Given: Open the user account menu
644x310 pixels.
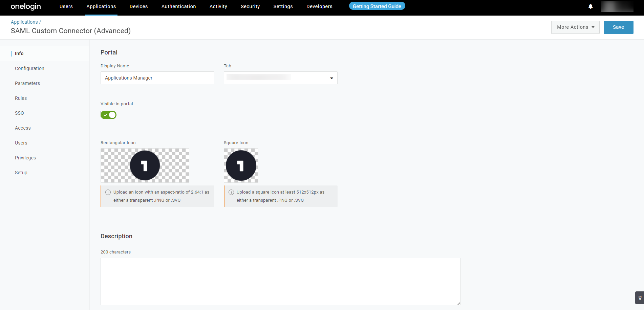Looking at the screenshot, I should tap(617, 6).
